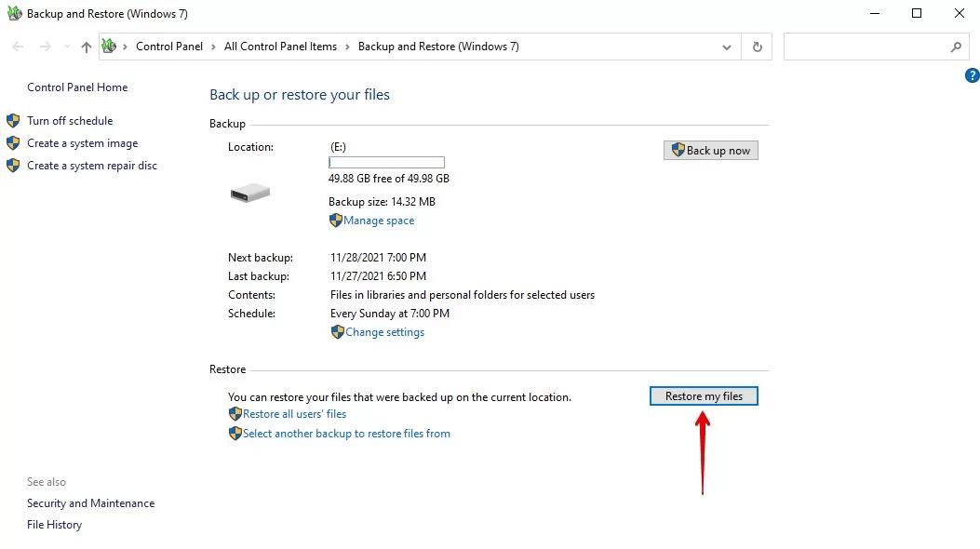The image size is (980, 549).
Task: Click the text '49.88 GB free of 49.98 GB'
Action: click(389, 179)
